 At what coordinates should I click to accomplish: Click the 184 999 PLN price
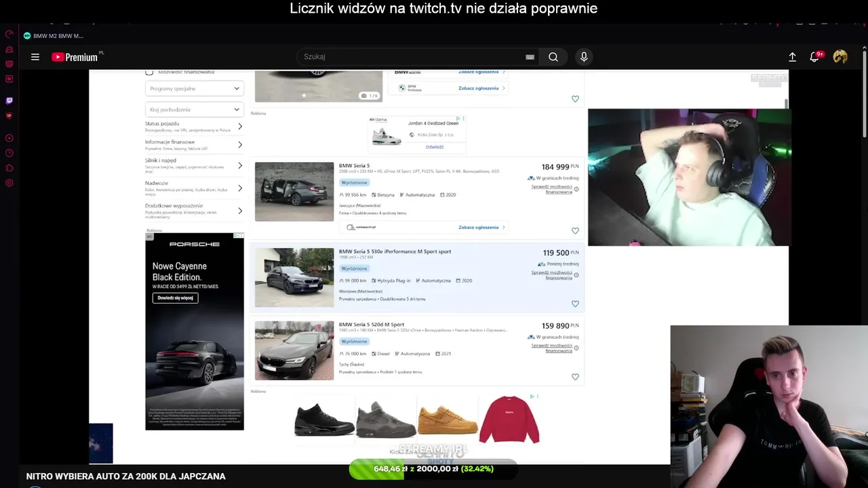point(560,167)
